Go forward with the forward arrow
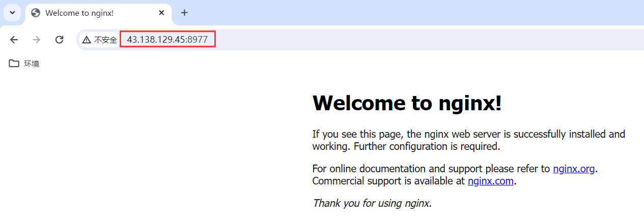 point(36,40)
